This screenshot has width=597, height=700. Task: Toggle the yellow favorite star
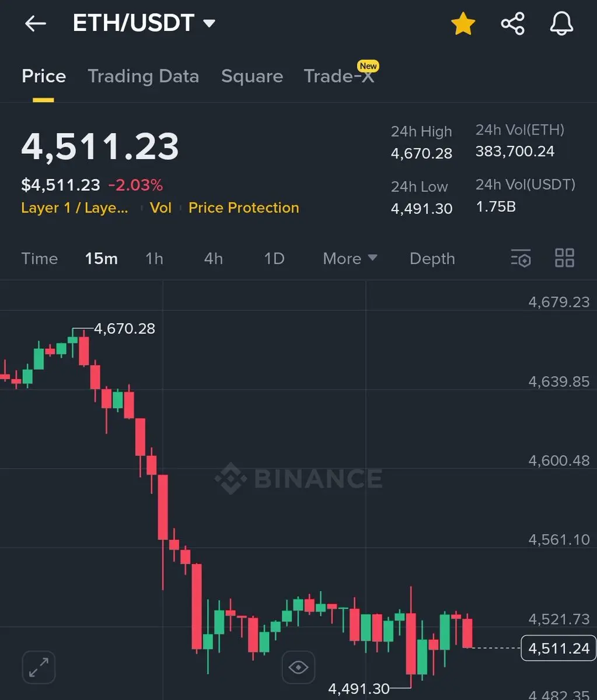463,24
